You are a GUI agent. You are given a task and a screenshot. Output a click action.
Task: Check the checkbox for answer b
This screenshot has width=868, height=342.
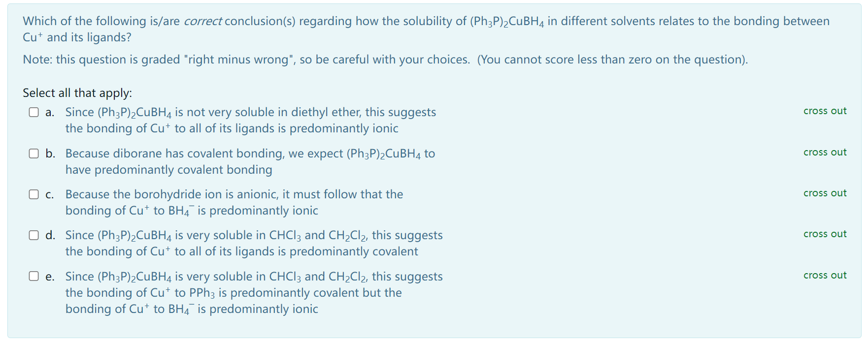[33, 154]
